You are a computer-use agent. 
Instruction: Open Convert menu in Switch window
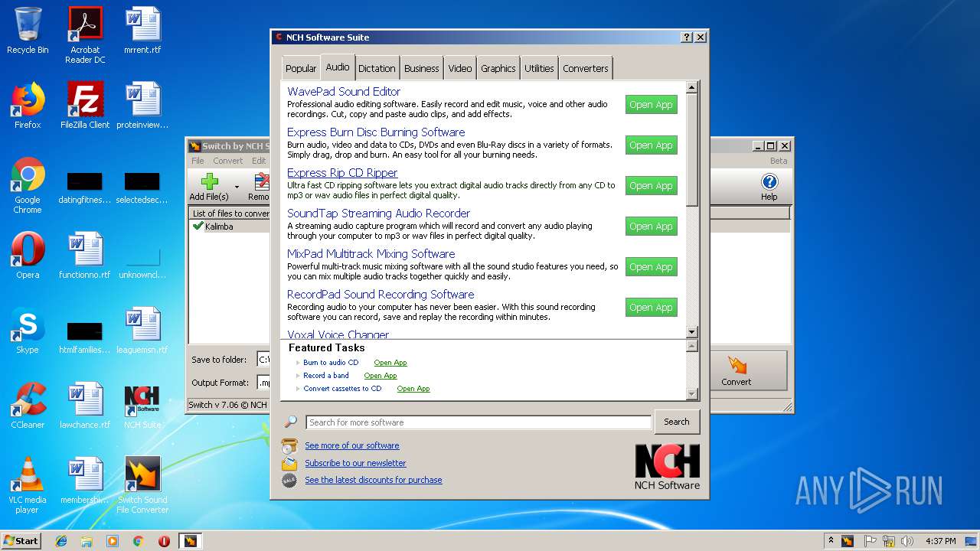[x=228, y=161]
